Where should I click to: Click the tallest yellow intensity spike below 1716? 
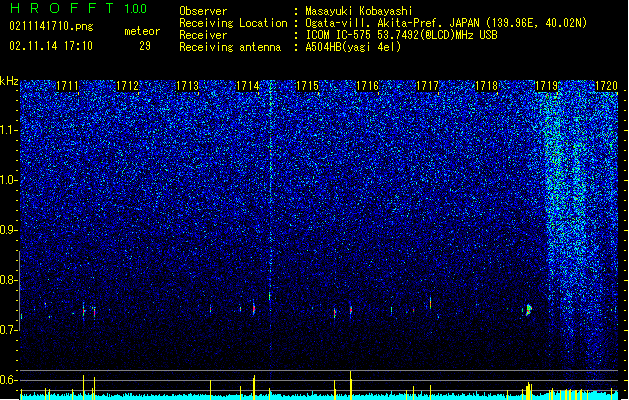pyautogui.click(x=351, y=385)
